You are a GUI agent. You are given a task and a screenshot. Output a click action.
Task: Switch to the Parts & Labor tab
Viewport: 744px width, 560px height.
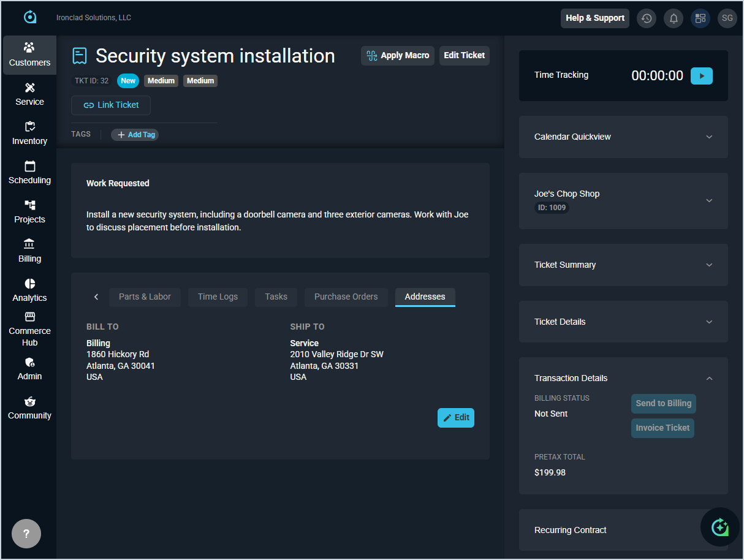pos(145,297)
